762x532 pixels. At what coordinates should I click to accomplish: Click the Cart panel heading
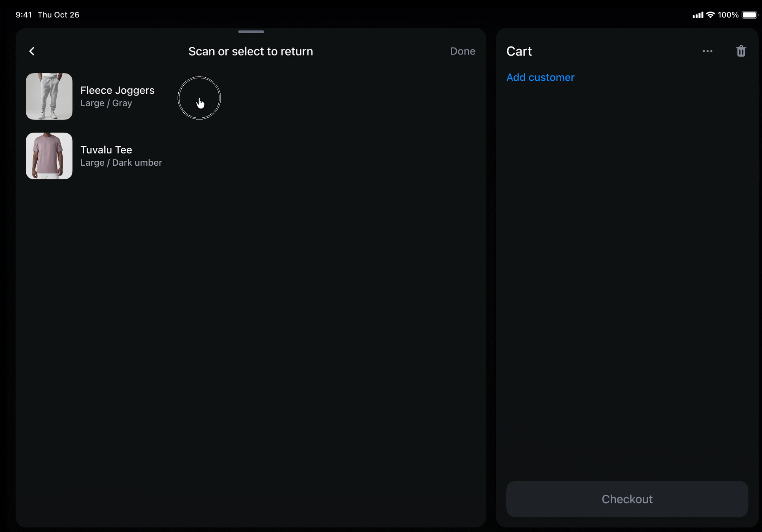tap(519, 51)
